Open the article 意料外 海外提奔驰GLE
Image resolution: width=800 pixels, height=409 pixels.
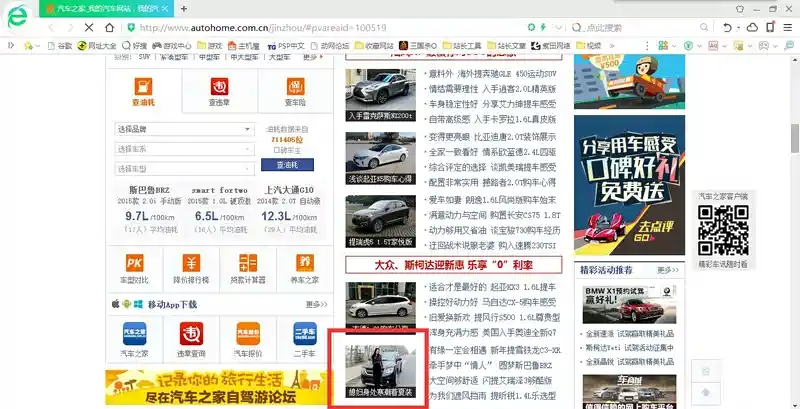(x=492, y=74)
